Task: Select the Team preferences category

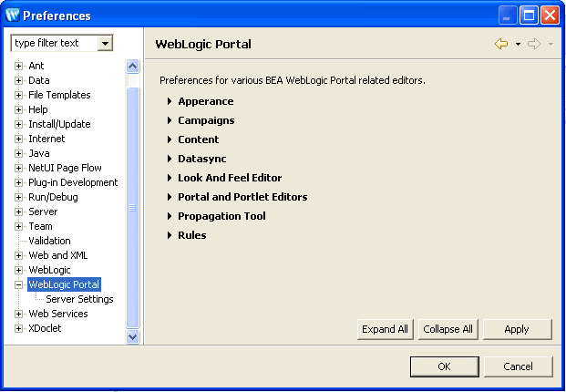Action: coord(40,226)
